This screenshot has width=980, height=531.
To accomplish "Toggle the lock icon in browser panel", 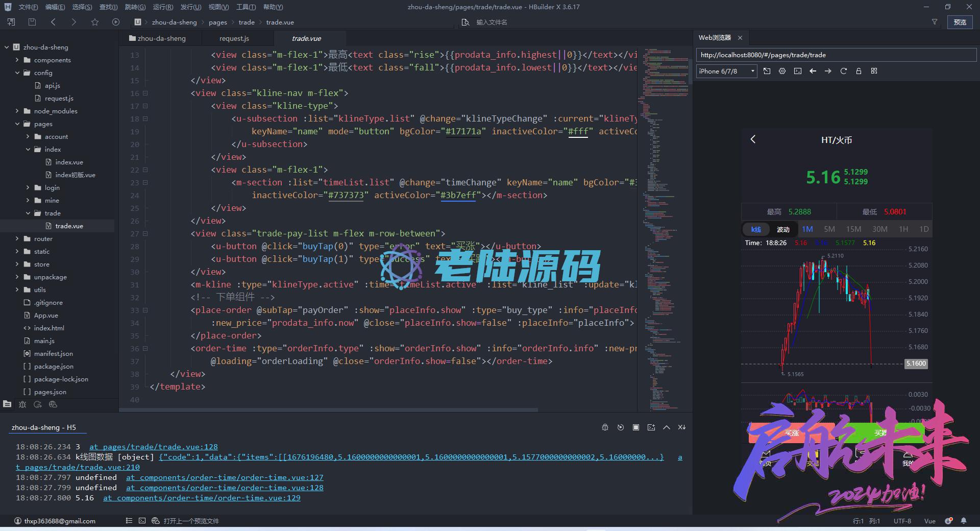I will tap(859, 71).
